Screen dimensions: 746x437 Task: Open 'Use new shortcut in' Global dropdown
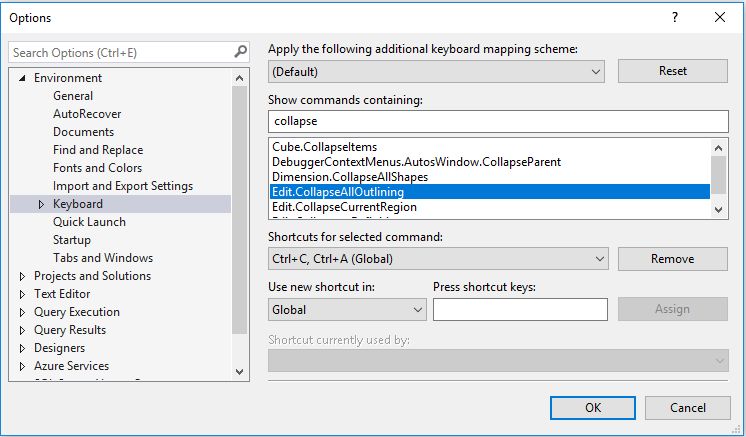tap(347, 310)
